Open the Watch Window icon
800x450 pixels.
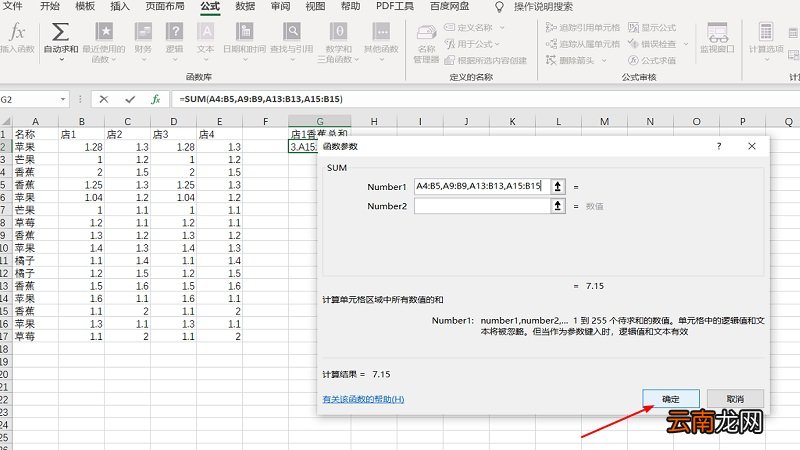coord(717,33)
